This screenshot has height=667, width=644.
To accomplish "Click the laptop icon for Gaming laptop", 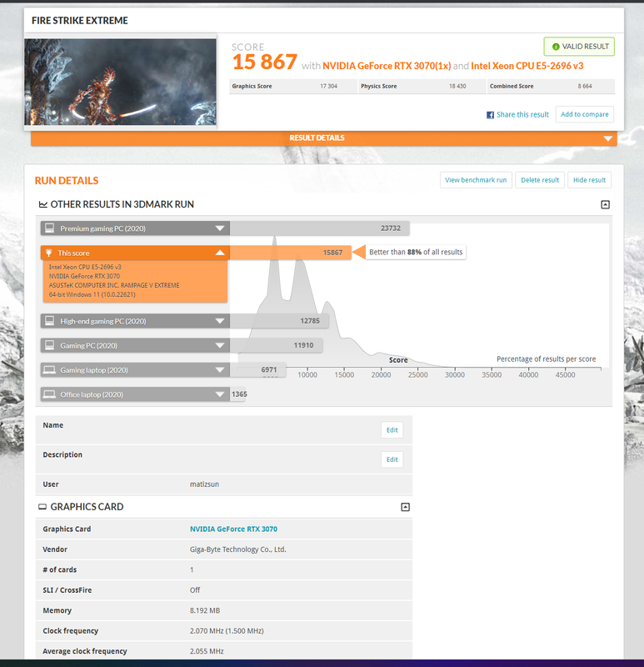I will (x=49, y=369).
